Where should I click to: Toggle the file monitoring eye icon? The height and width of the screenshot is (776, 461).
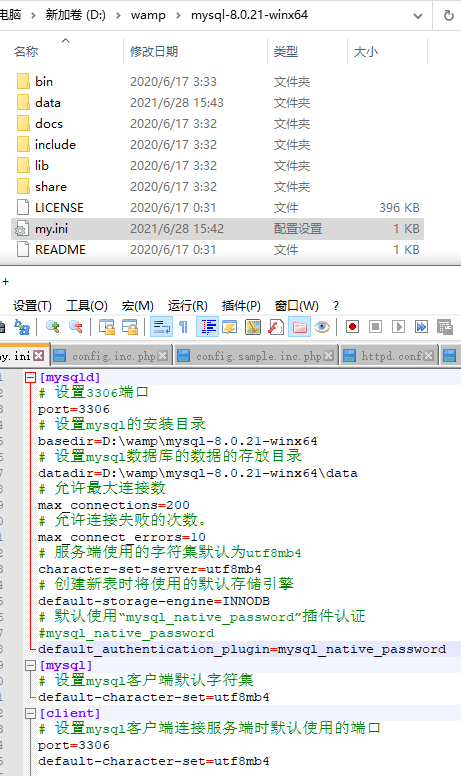pyautogui.click(x=322, y=327)
